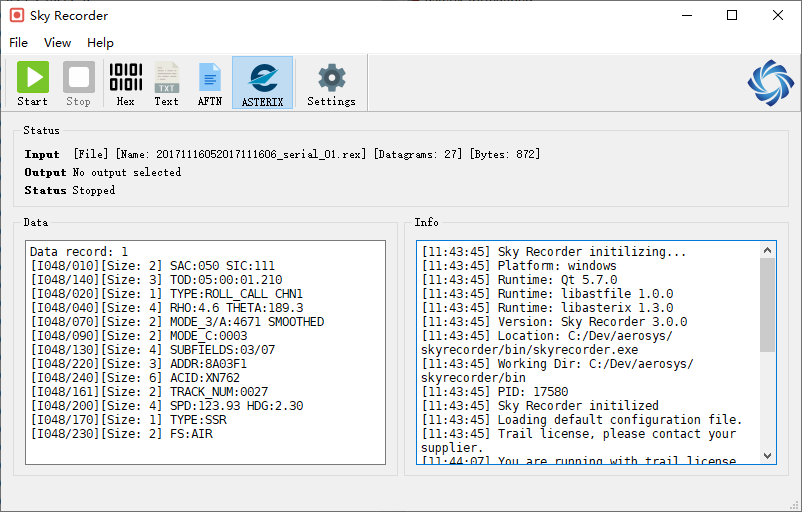
Task: Open Settings from the gear icon
Action: [x=331, y=83]
